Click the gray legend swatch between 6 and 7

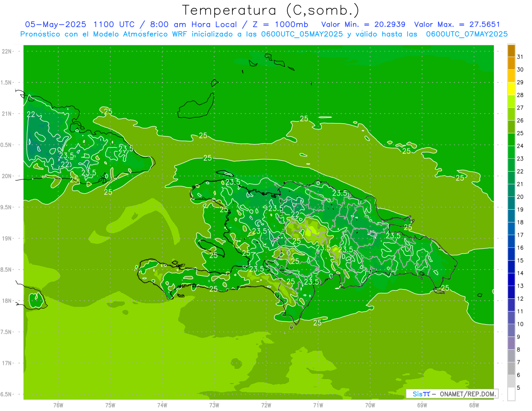pos(511,369)
